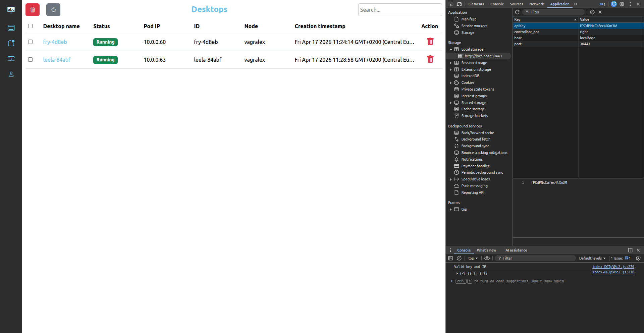The width and height of the screenshot is (644, 333).
Task: Expand the logged array of two objects
Action: coord(457,273)
